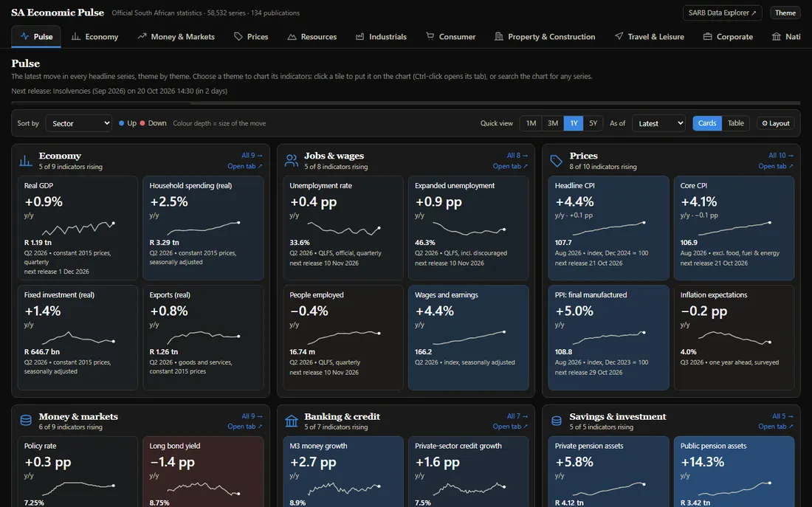Open the Sort by Sector dropdown
This screenshot has width=812, height=507.
click(x=79, y=123)
